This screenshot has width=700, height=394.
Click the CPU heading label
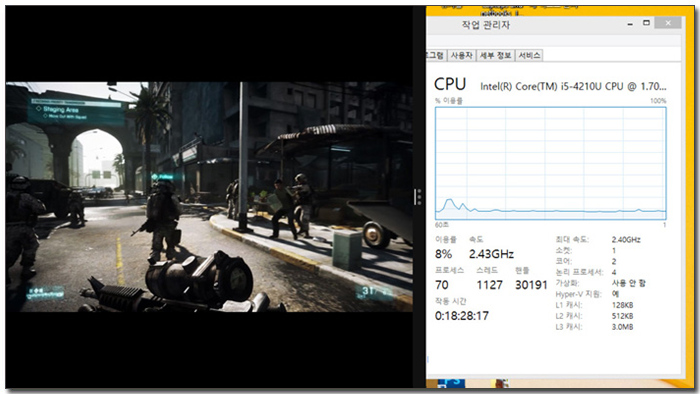tap(450, 84)
